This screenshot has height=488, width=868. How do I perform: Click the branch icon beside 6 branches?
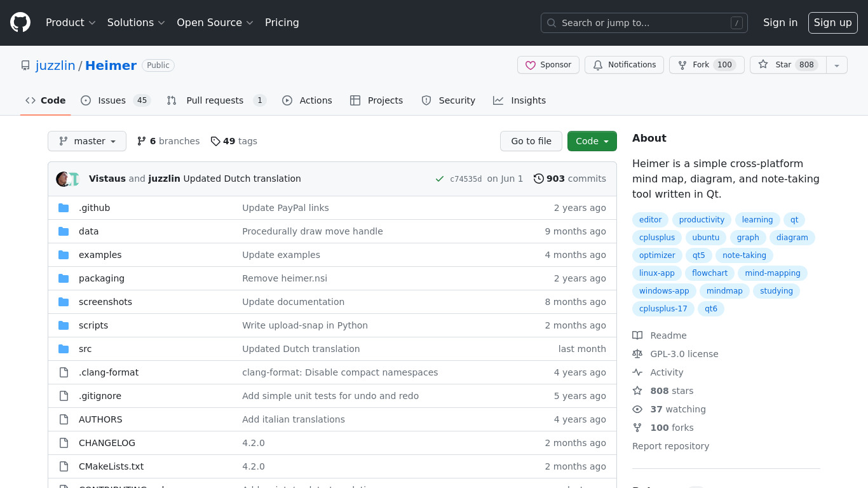tap(142, 141)
